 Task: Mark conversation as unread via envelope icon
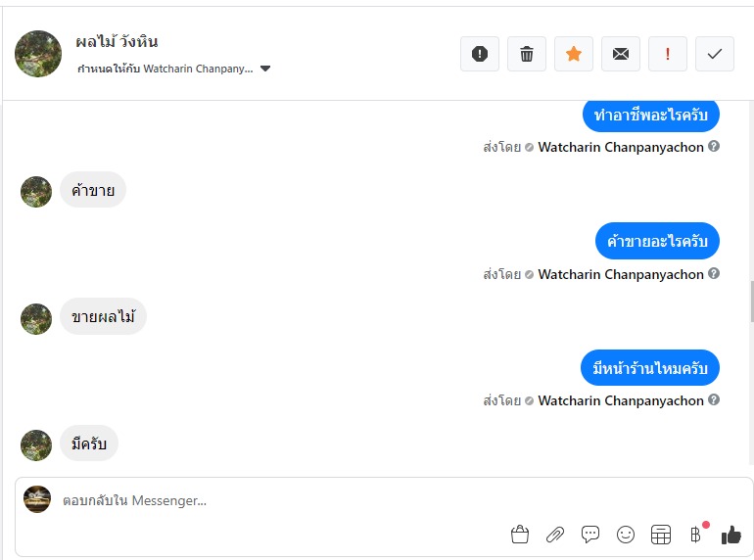point(621,54)
